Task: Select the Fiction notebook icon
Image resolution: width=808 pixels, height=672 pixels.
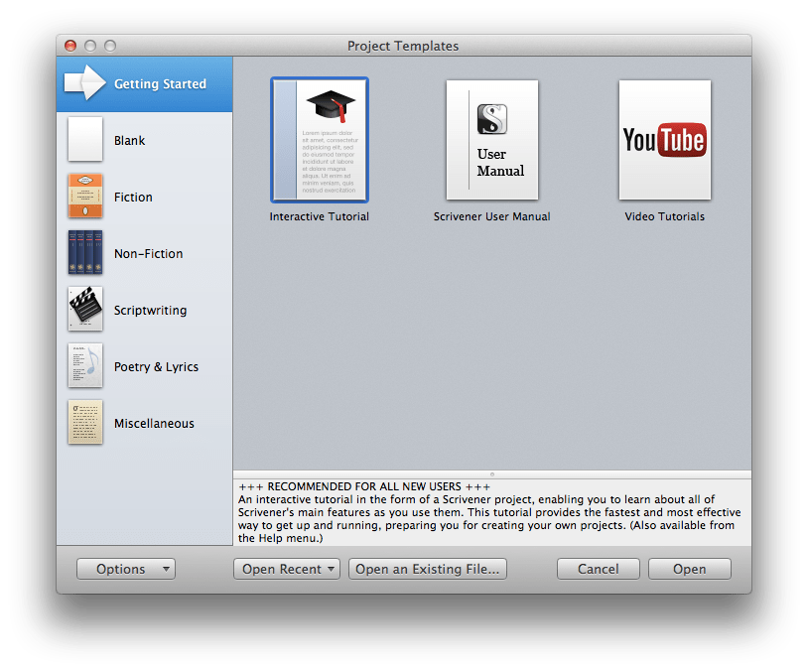Action: click(x=85, y=197)
